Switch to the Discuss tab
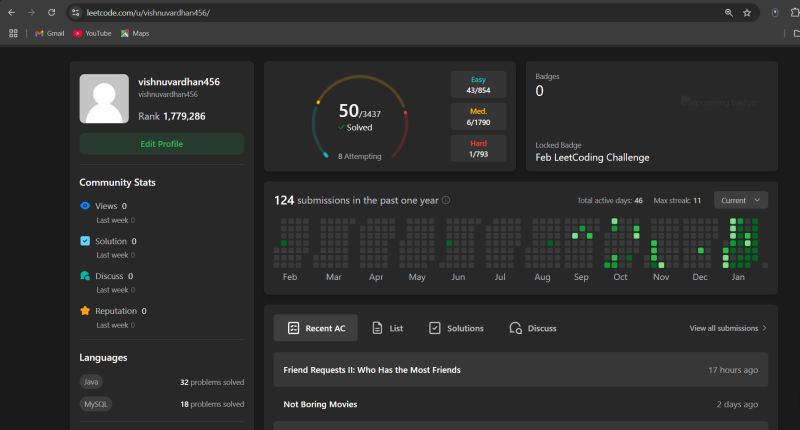 [x=533, y=328]
